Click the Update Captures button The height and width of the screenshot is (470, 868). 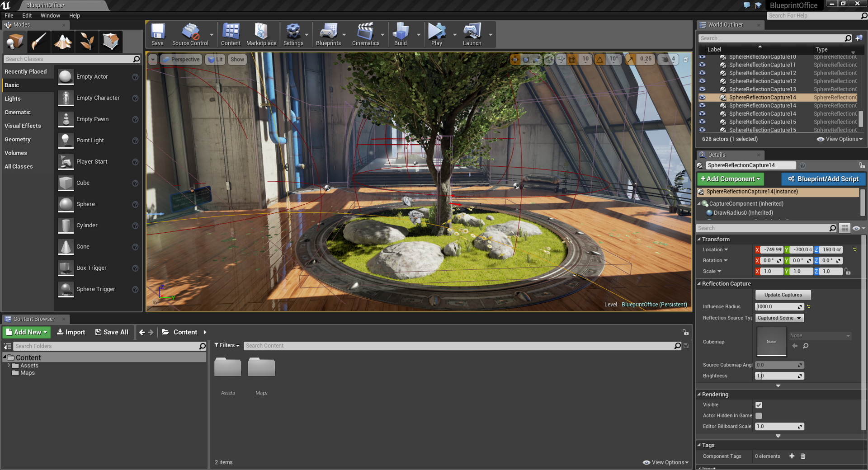pos(783,295)
